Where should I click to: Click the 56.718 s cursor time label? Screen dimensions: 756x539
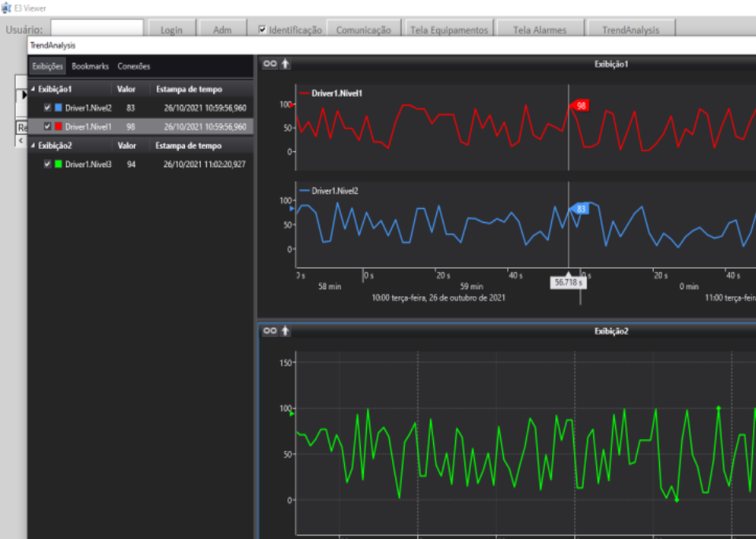point(568,282)
